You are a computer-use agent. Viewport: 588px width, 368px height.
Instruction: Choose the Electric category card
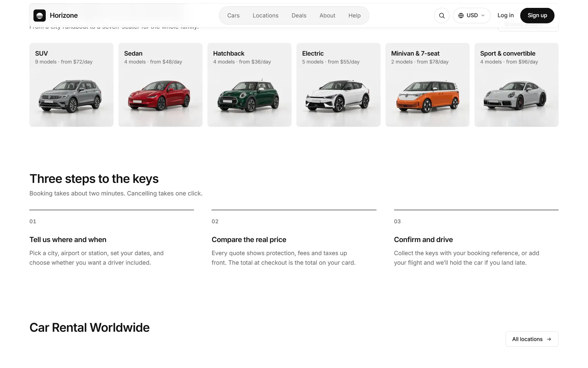(x=338, y=85)
